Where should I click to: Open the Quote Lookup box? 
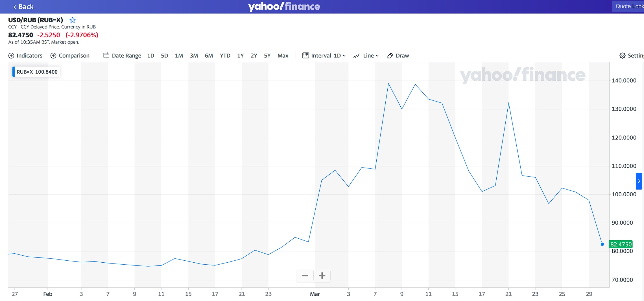click(x=628, y=6)
